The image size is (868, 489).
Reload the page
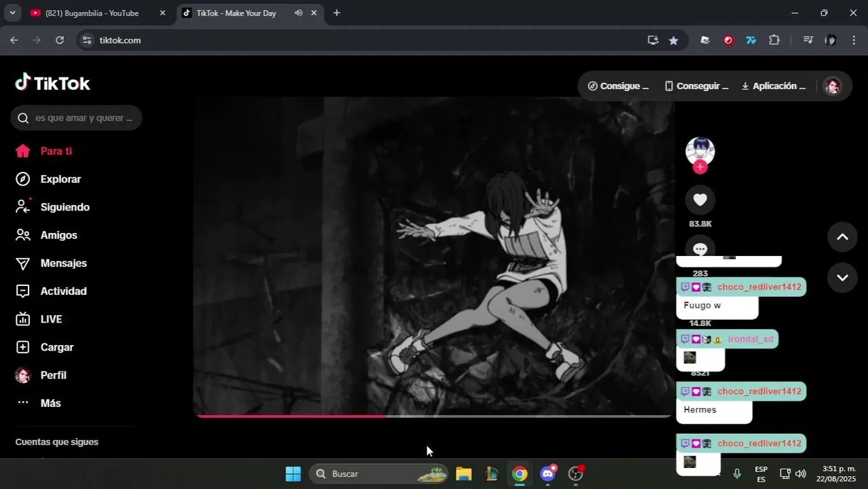(60, 40)
